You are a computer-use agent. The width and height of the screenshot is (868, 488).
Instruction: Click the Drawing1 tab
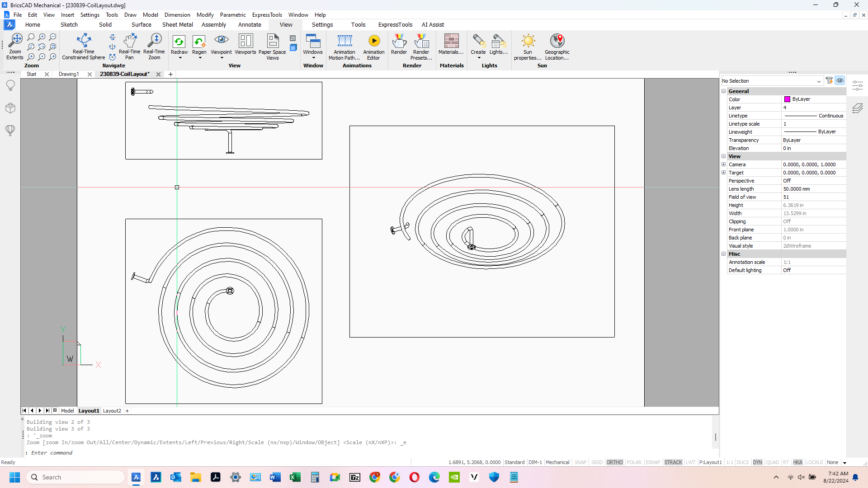tap(68, 74)
